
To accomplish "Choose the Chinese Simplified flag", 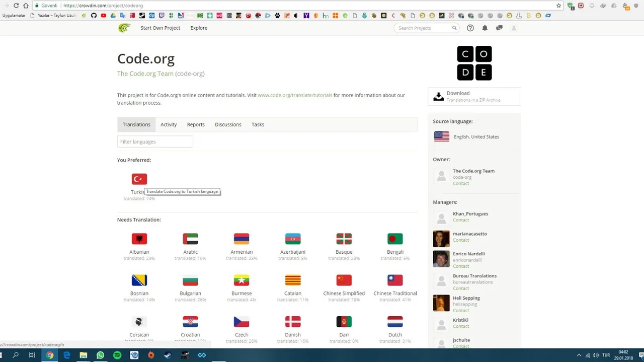I will [x=344, y=280].
